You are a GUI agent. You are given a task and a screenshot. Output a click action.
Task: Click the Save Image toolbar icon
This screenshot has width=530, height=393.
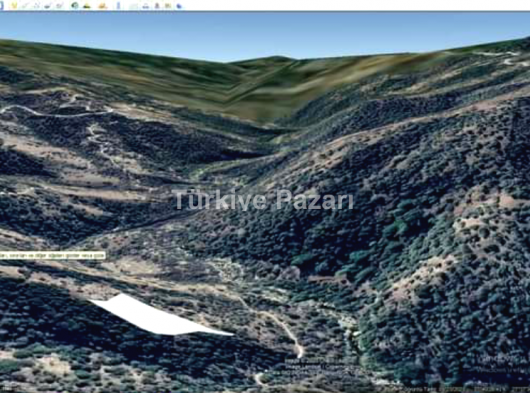[x=157, y=5]
